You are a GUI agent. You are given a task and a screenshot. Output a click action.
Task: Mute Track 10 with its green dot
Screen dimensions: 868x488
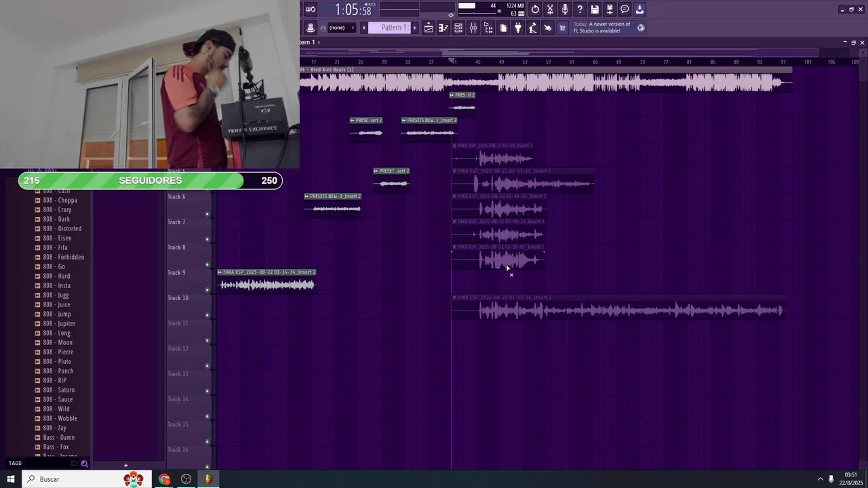[207, 315]
